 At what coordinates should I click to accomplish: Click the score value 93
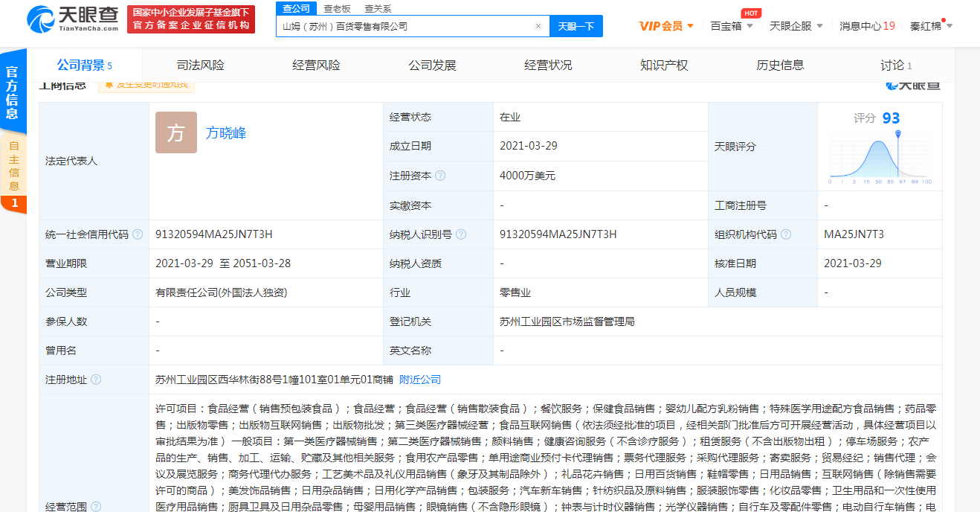coord(891,118)
